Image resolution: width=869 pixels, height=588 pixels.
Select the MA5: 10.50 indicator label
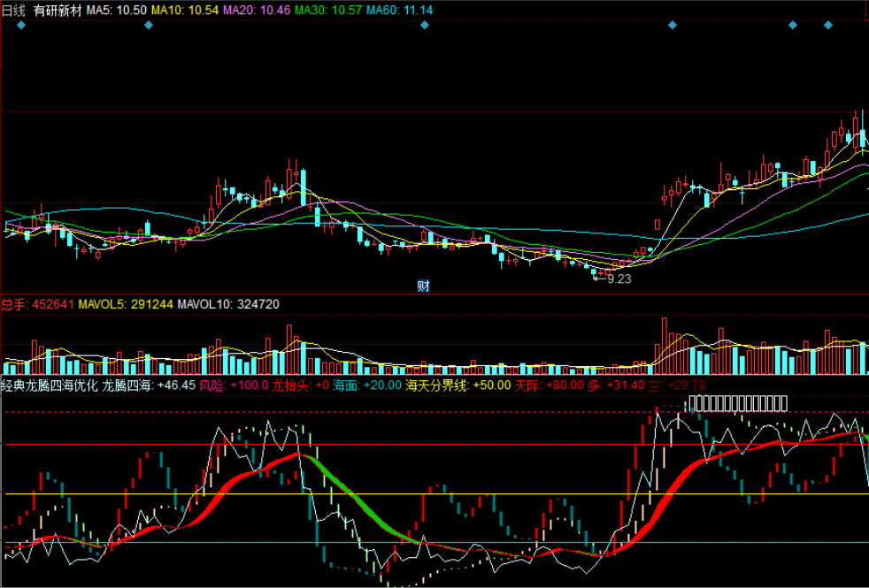pyautogui.click(x=117, y=10)
